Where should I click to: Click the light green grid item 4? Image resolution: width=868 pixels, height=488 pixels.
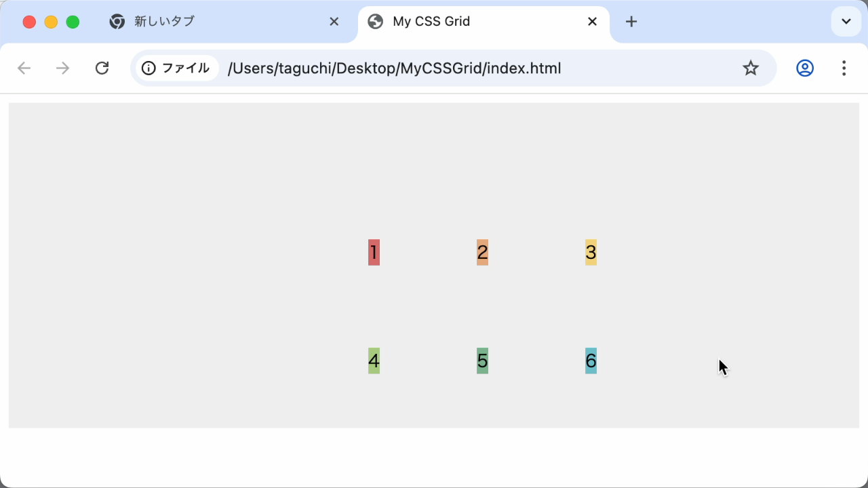374,361
